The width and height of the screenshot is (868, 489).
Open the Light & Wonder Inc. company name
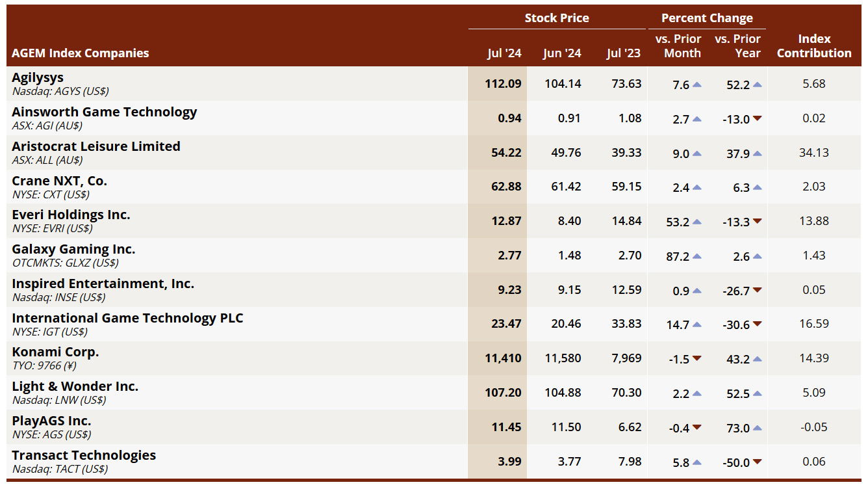pyautogui.click(x=75, y=386)
